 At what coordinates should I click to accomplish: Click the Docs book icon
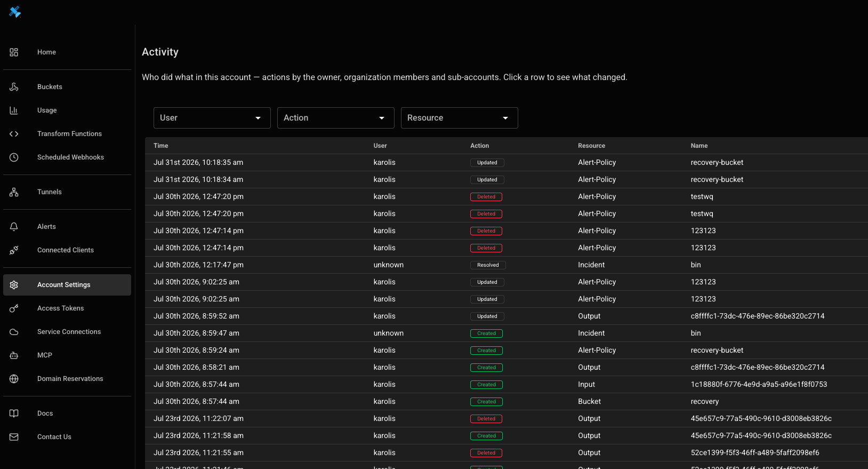tap(14, 414)
